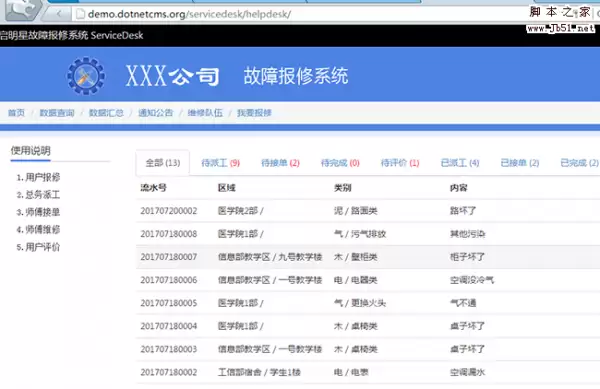
Task: Switch to the 已完成 (2) tab
Action: point(579,163)
